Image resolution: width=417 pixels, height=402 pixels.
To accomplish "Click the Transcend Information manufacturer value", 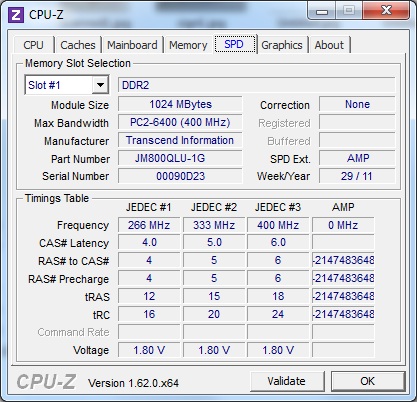I will click(180, 140).
